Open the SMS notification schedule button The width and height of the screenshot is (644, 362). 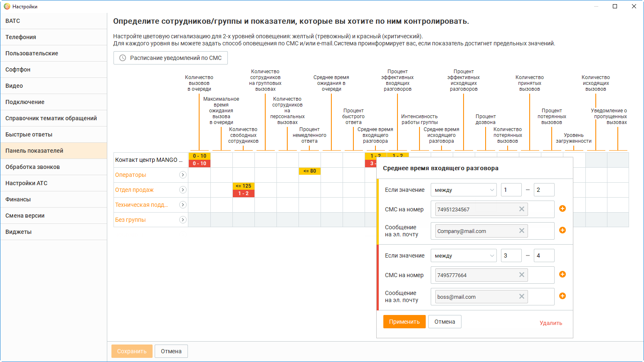pos(170,58)
